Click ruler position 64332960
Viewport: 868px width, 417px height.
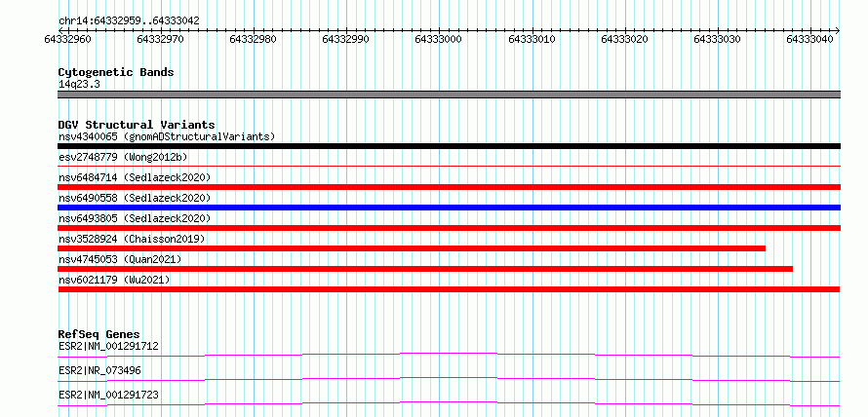pyautogui.click(x=67, y=39)
